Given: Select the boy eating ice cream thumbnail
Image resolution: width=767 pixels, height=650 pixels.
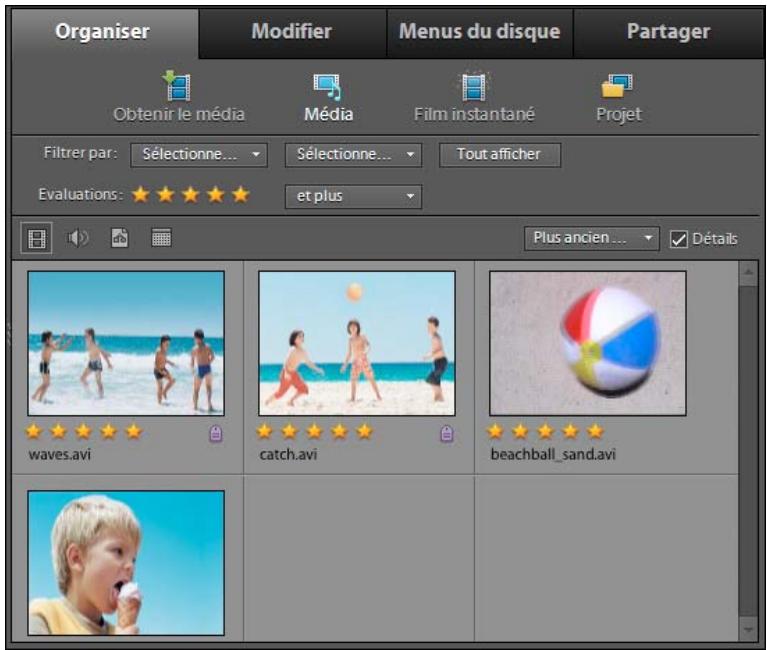Looking at the screenshot, I should click(x=126, y=563).
